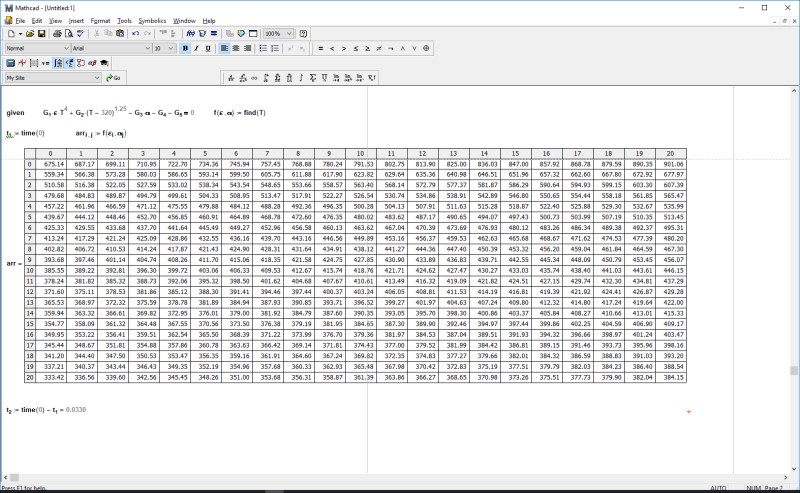Open Help using the question mark icon
This screenshot has height=493, width=800.
point(304,34)
